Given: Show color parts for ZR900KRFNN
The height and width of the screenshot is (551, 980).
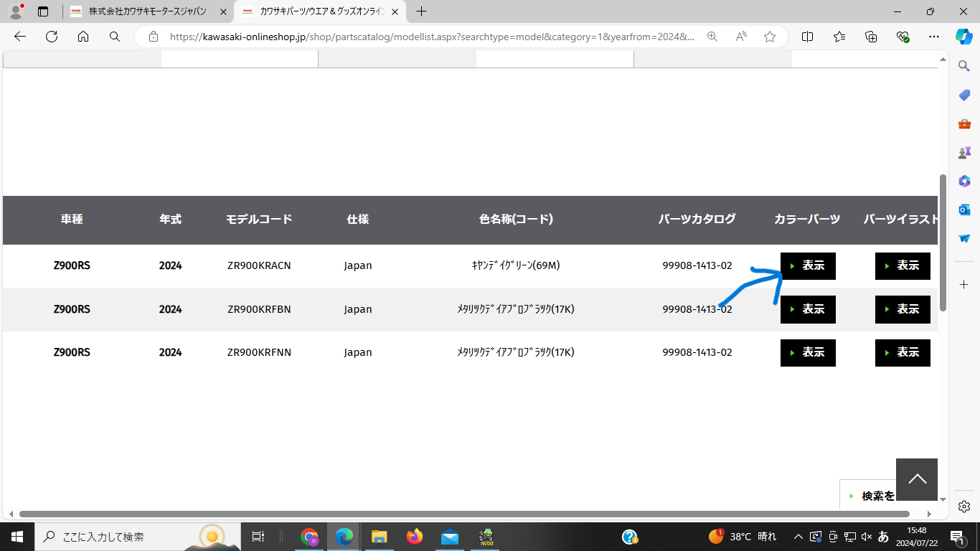Looking at the screenshot, I should pos(808,352).
